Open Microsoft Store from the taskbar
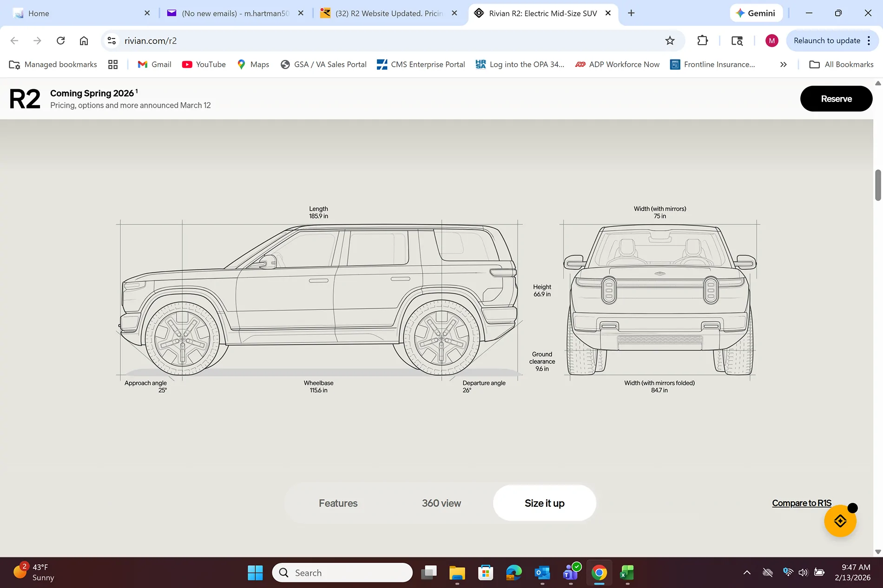This screenshot has width=883, height=588. coord(486,573)
